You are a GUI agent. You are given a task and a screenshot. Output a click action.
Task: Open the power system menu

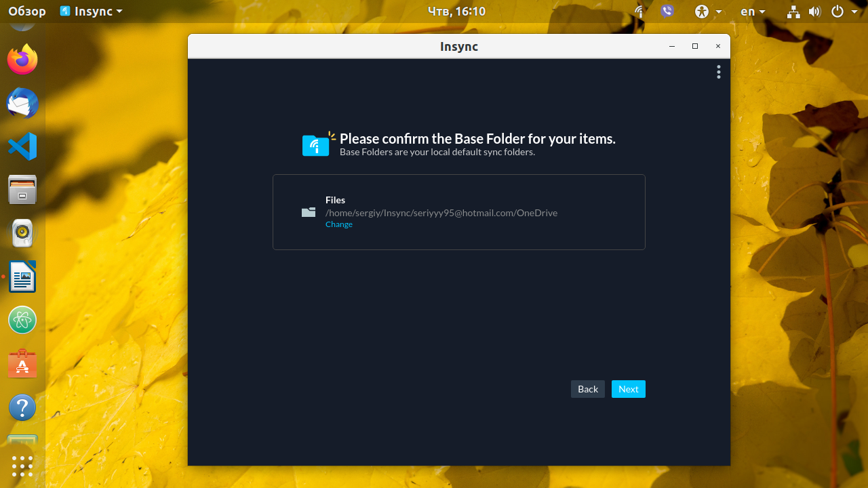click(844, 11)
